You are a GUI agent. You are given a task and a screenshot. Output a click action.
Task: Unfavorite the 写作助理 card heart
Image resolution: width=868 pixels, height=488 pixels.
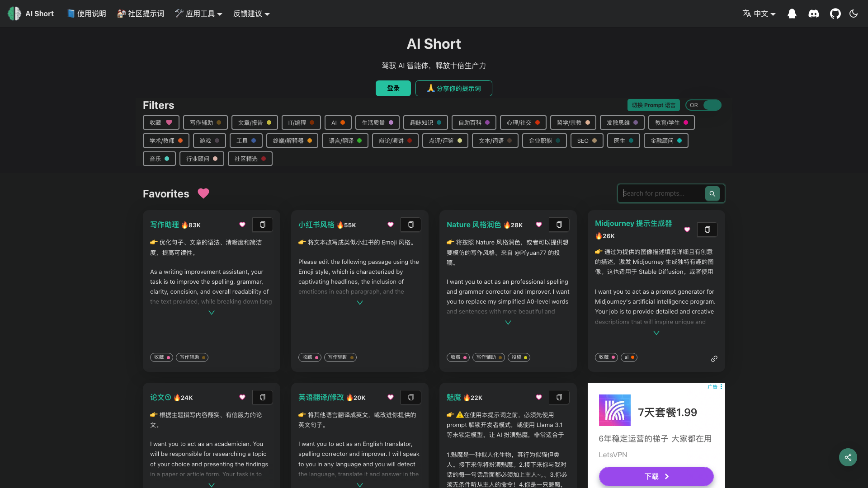pyautogui.click(x=242, y=225)
